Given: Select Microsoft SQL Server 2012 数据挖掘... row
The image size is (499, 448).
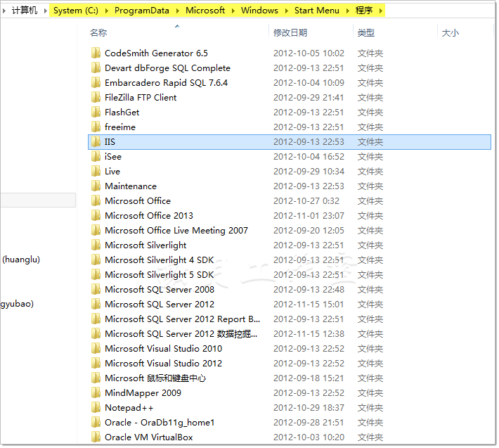Looking at the screenshot, I should (x=290, y=333).
